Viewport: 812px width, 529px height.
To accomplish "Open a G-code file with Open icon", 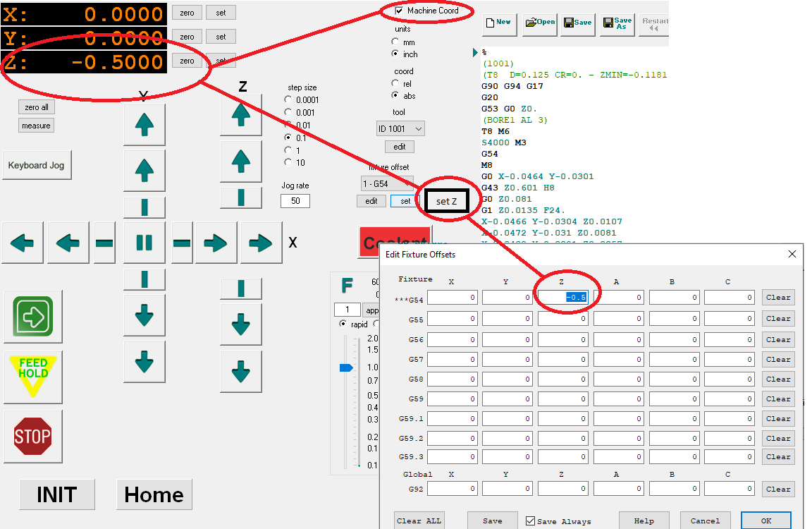I will click(540, 23).
